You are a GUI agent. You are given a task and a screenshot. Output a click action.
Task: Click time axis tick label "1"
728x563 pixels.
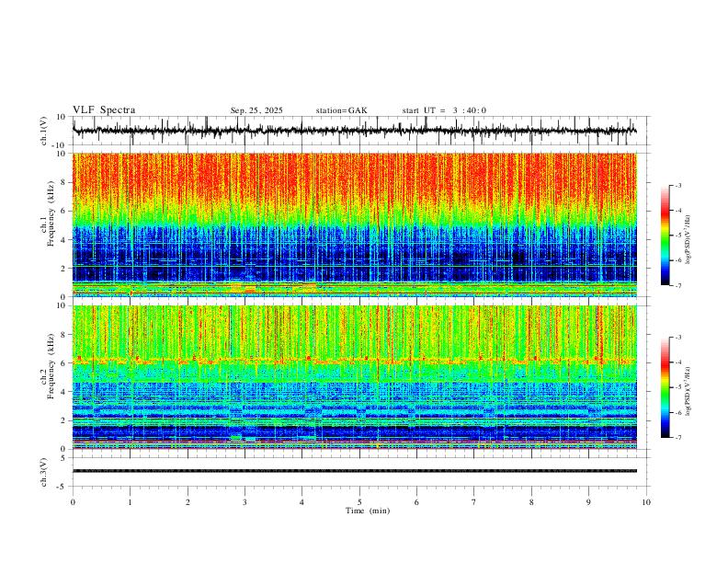pos(130,502)
